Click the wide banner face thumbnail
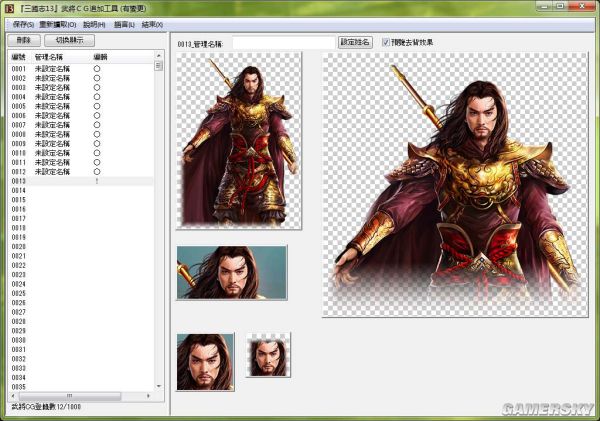The height and width of the screenshot is (421, 600). click(x=231, y=272)
